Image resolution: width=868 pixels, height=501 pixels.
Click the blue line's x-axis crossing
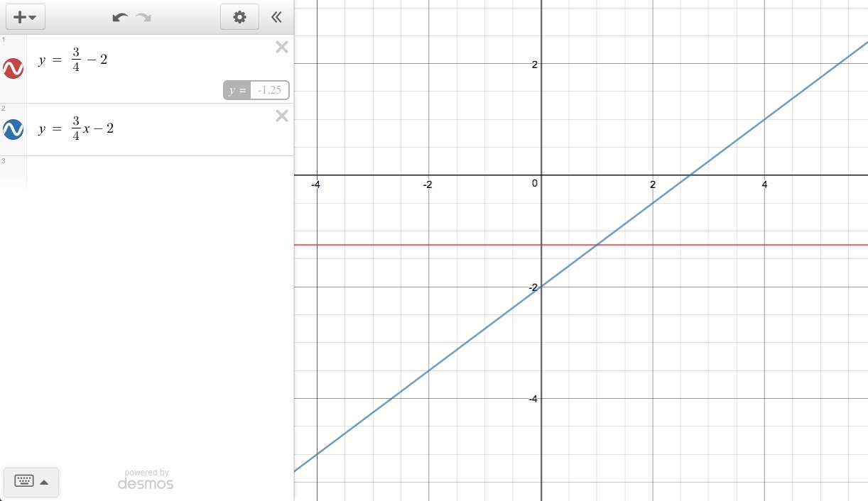pyautogui.click(x=690, y=175)
